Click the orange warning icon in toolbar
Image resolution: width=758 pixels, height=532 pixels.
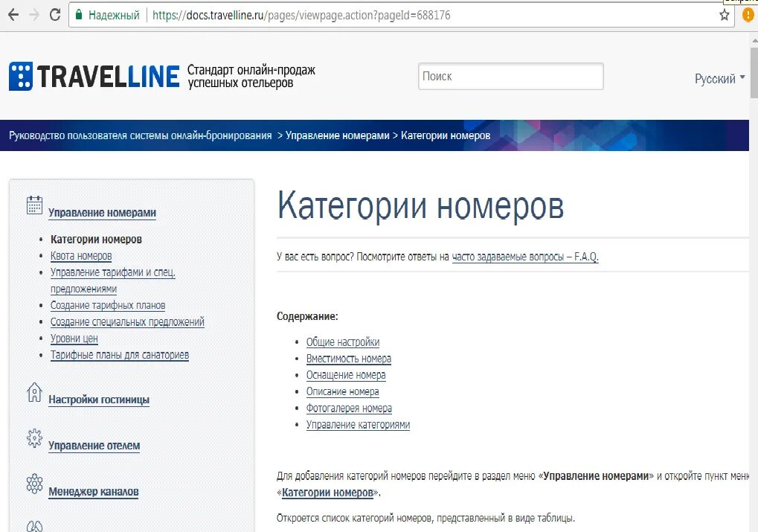748,15
